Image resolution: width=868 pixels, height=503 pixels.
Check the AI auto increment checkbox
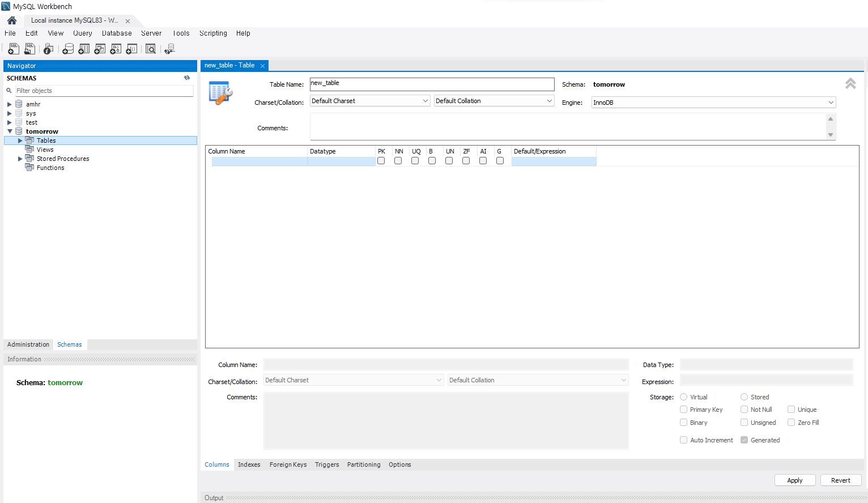(483, 161)
